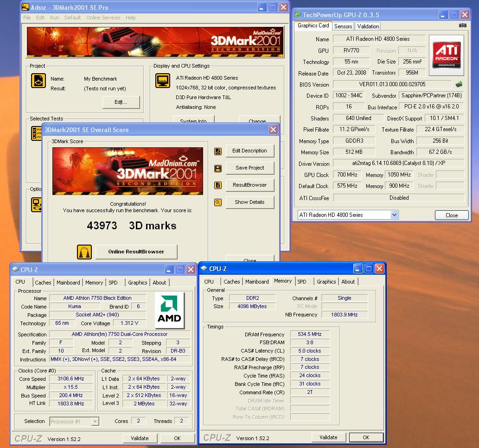Click Validate in left CPU-Z window
This screenshot has width=479, height=448.
[140, 438]
